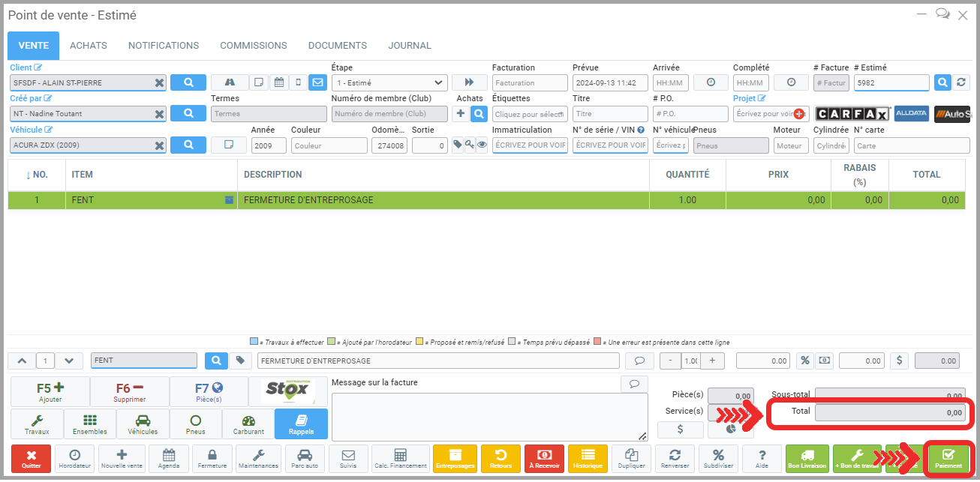Toggle the percent discount mode button
This screenshot has width=980, height=482.
tap(804, 361)
